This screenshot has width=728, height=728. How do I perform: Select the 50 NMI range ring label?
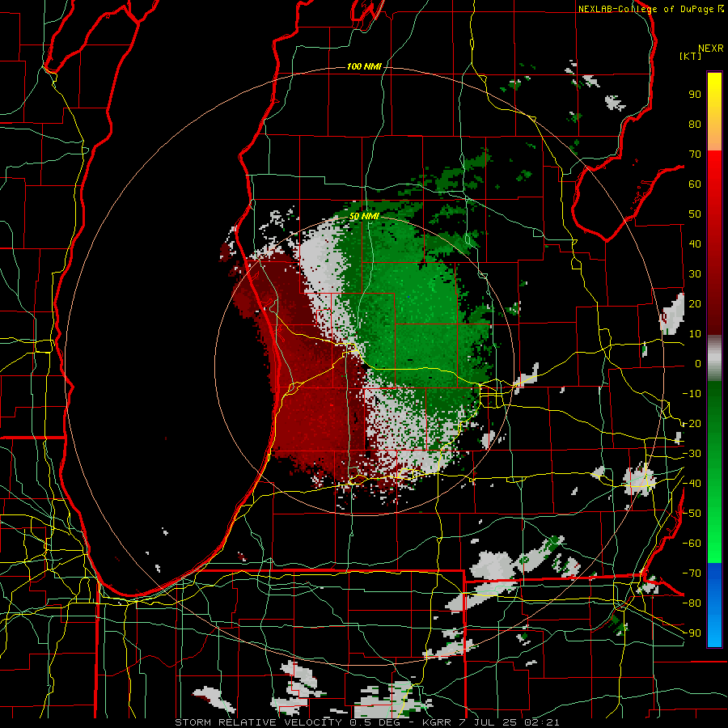point(364,216)
